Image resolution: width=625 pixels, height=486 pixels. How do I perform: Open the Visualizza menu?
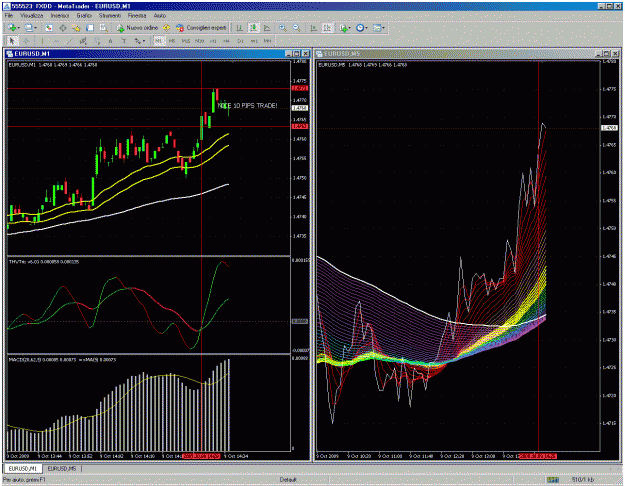pos(31,16)
